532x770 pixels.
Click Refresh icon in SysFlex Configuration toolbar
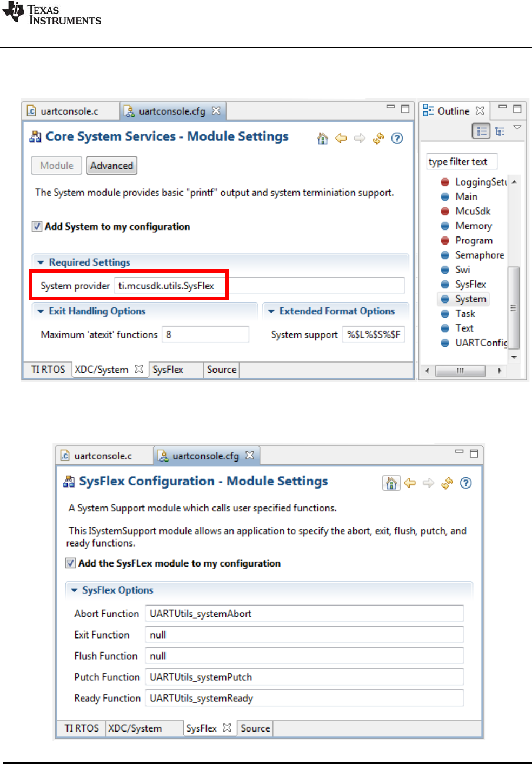[x=447, y=483]
